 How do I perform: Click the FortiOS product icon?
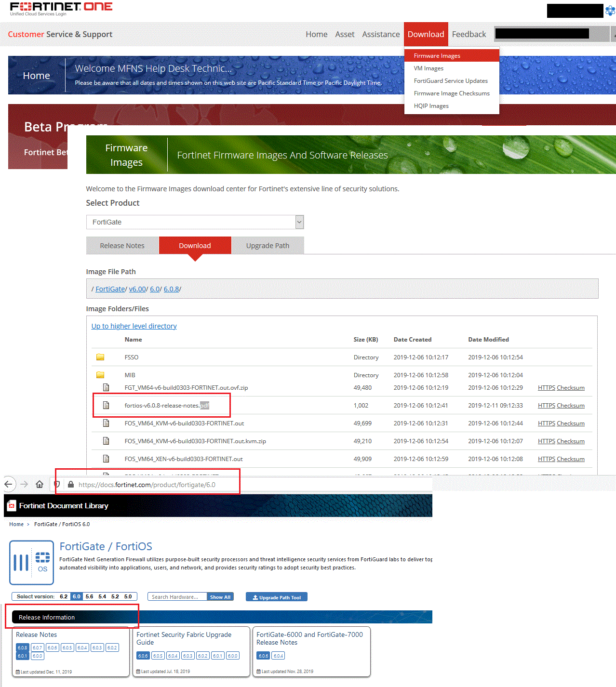click(x=31, y=562)
